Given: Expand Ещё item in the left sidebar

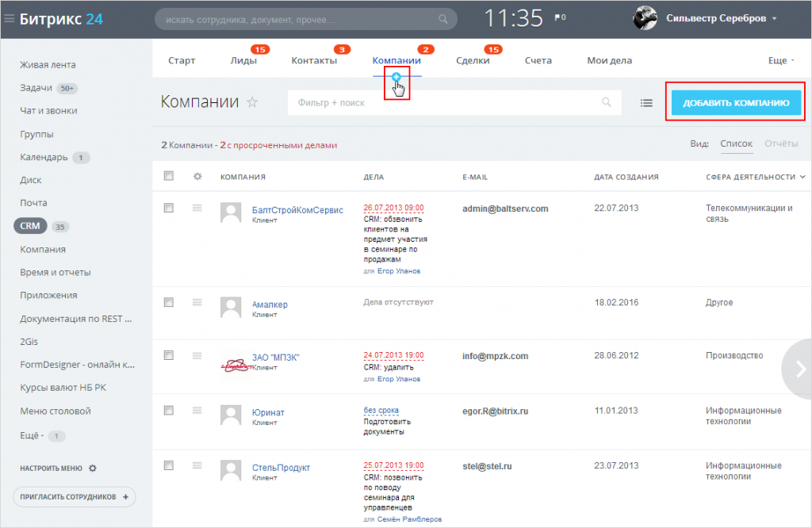Looking at the screenshot, I should tap(32, 435).
